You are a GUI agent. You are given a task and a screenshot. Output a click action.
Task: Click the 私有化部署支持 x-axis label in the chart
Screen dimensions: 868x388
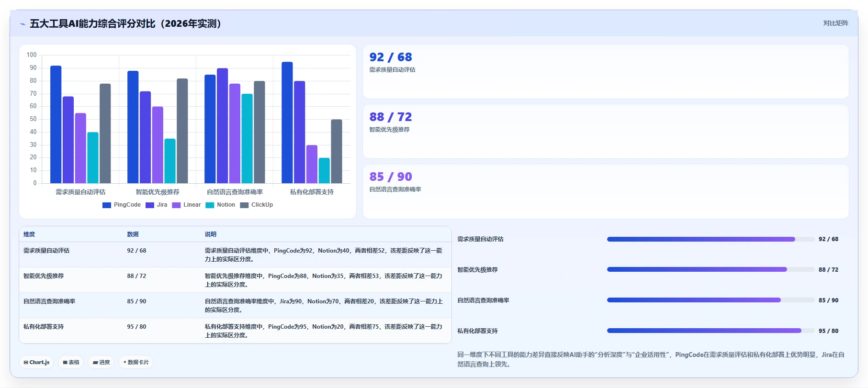[312, 192]
